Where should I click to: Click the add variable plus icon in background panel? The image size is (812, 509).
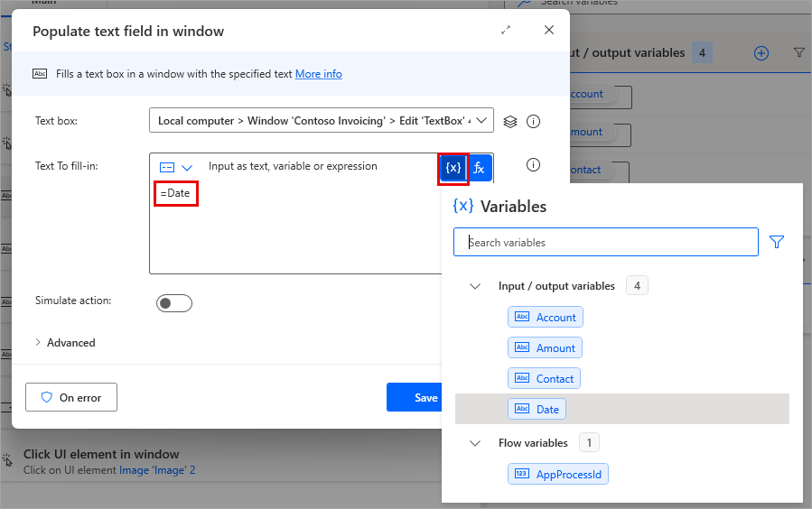761,52
